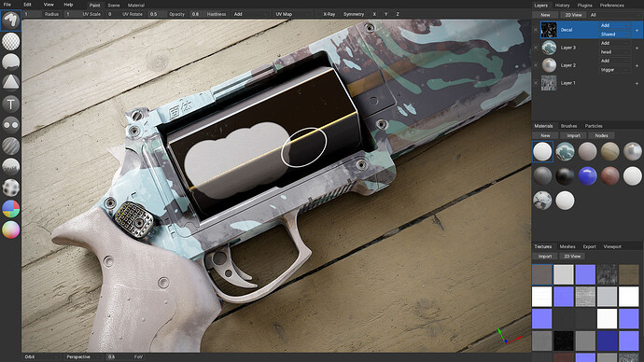Open Layer 3's Add blend dropdown
The image size is (644, 362).
[x=614, y=43]
